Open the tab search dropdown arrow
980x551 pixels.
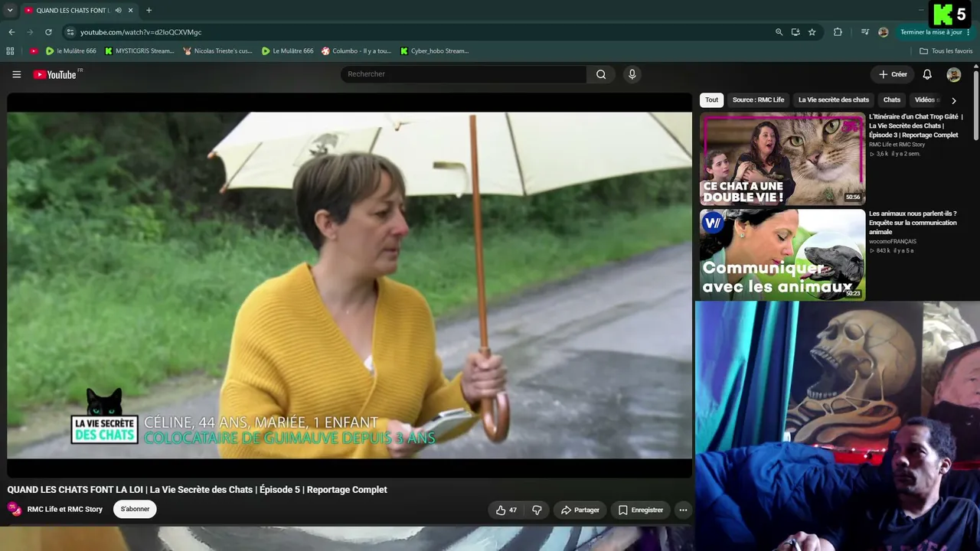(x=10, y=11)
